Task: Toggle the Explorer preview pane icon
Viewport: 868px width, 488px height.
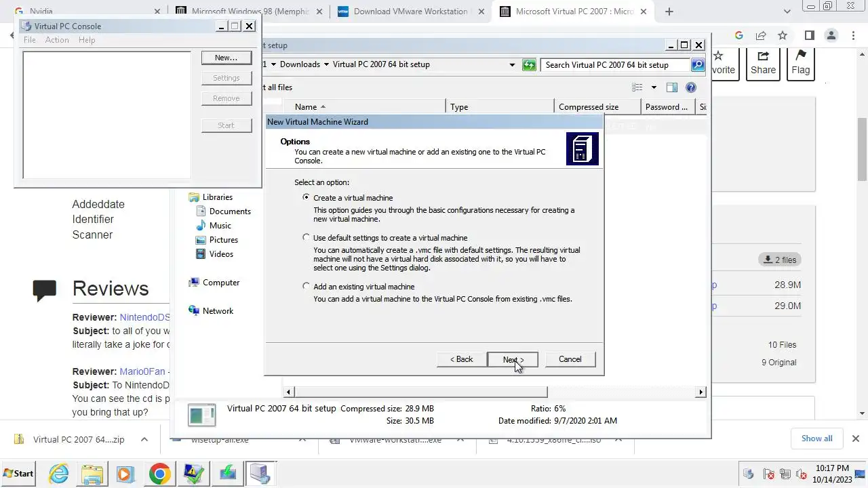Action: coord(672,87)
